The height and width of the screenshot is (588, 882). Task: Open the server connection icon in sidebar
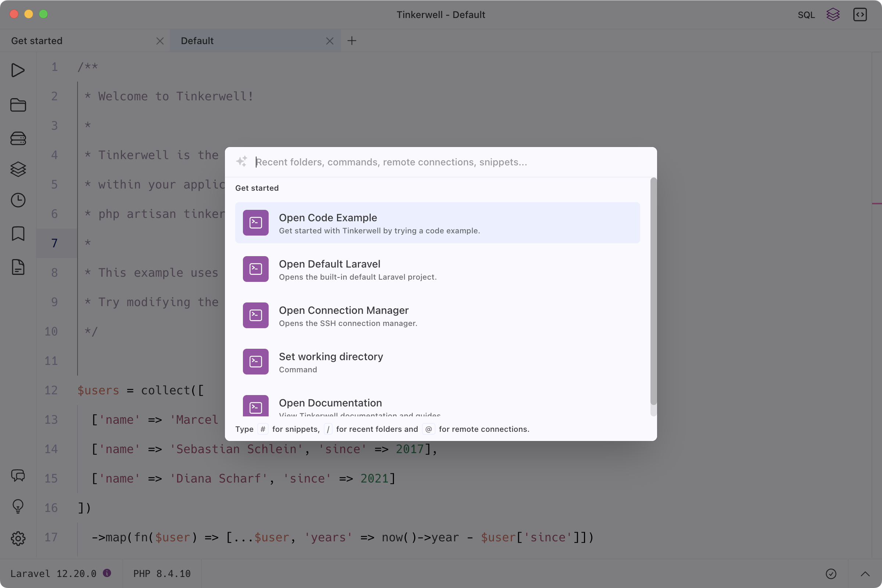pyautogui.click(x=18, y=139)
